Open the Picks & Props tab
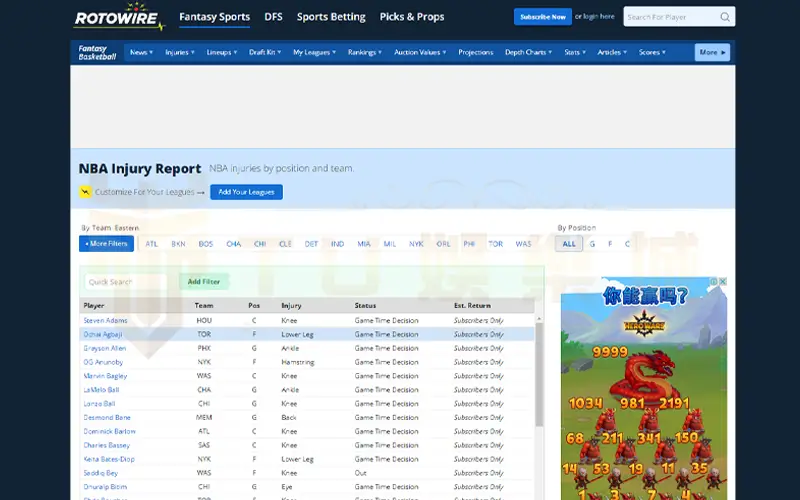This screenshot has height=500, width=800. point(412,17)
